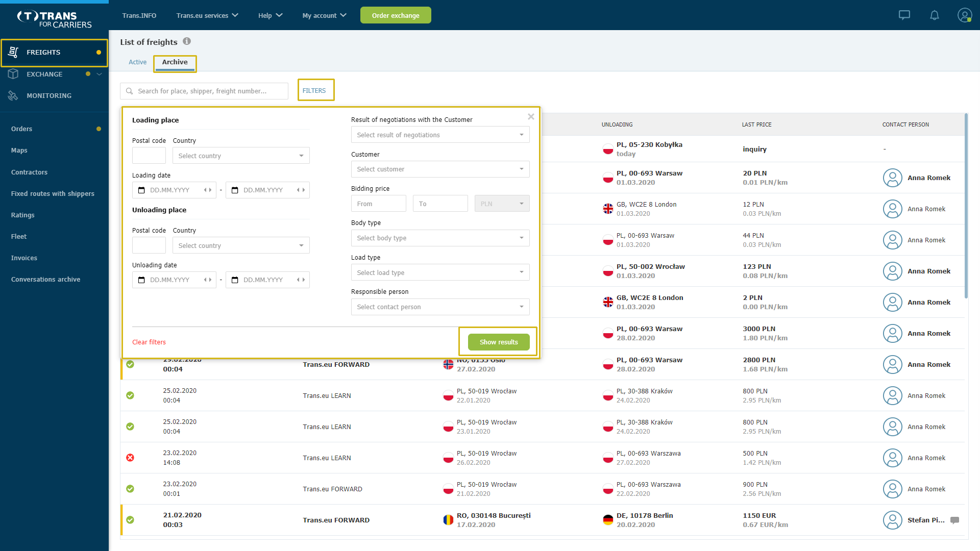Click the LAST PRICE column header
The height and width of the screenshot is (551, 980).
pos(756,124)
